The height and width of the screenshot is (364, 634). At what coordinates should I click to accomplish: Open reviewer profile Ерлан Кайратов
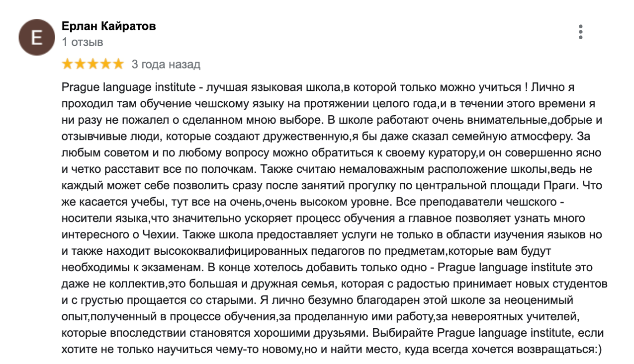(108, 26)
